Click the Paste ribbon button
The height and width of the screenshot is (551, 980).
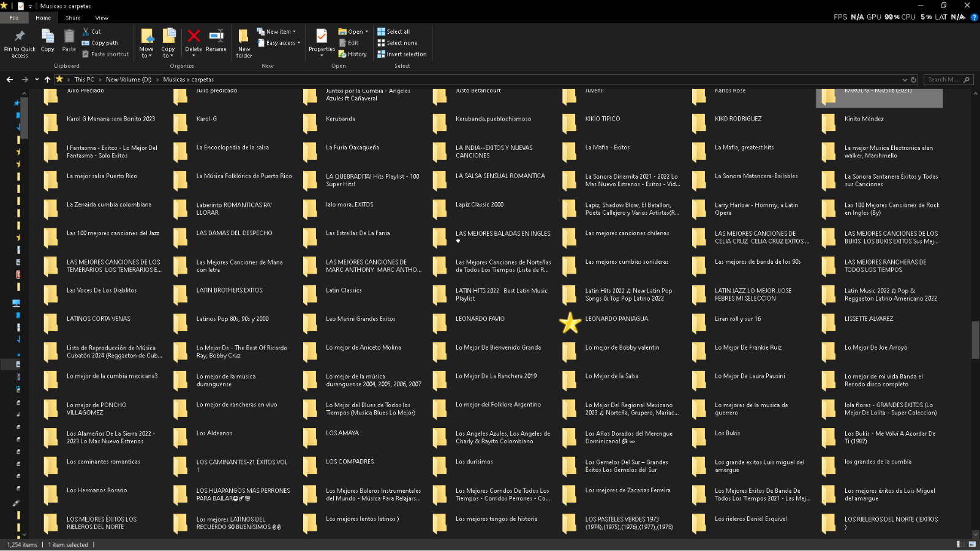pyautogui.click(x=69, y=41)
